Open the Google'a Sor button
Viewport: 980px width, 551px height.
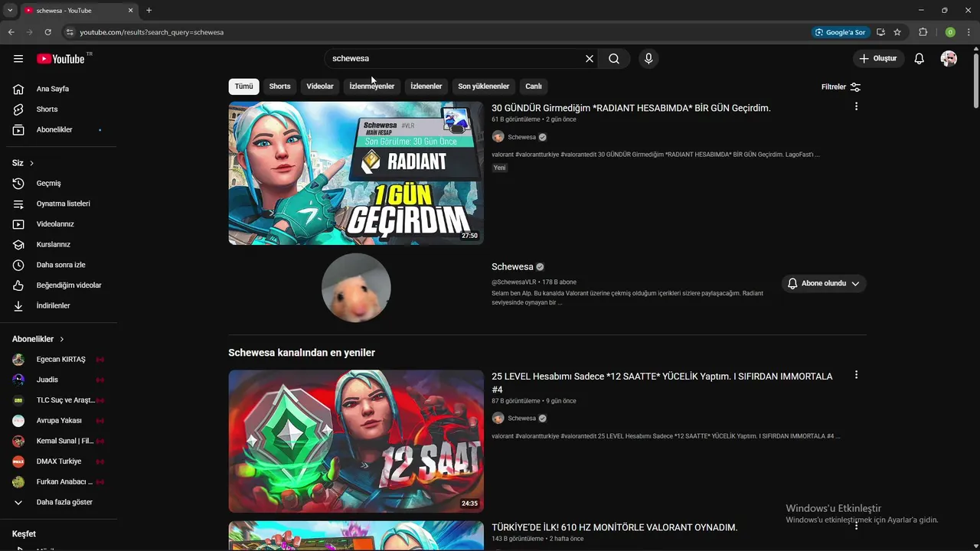841,32
